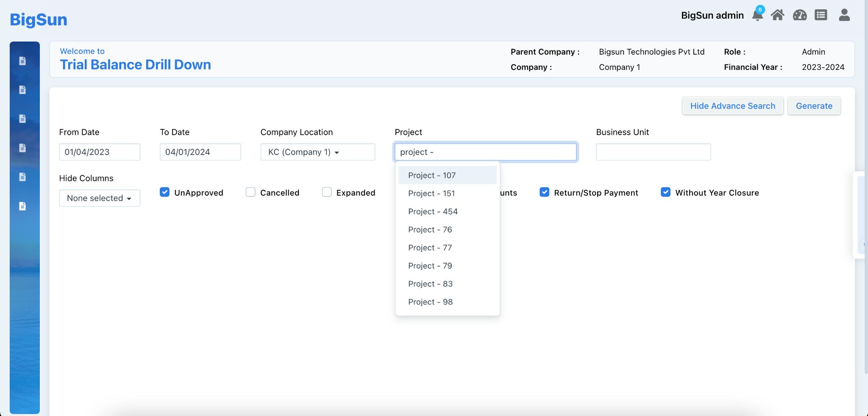Select Project - 83 option

448,284
